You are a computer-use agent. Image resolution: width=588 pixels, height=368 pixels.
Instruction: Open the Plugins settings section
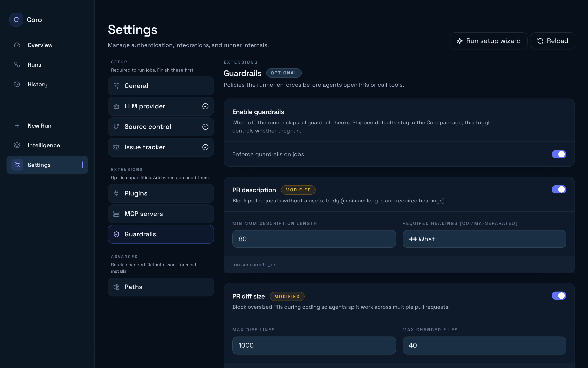tap(161, 193)
